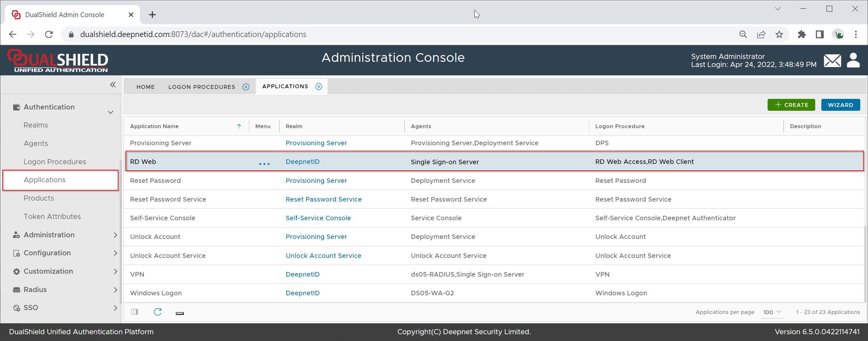This screenshot has width=868, height=341.
Task: Collapse the Authentication menu section
Action: click(110, 112)
